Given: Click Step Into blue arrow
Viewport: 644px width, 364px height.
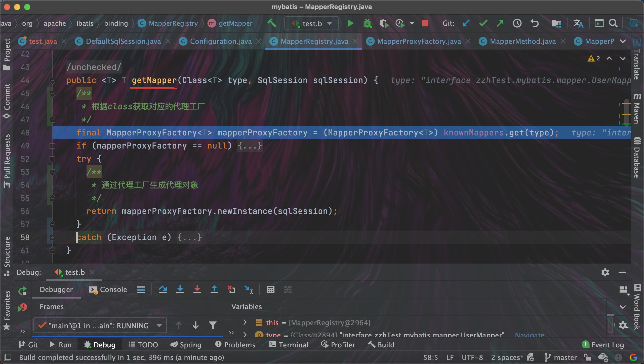Looking at the screenshot, I should tap(180, 289).
